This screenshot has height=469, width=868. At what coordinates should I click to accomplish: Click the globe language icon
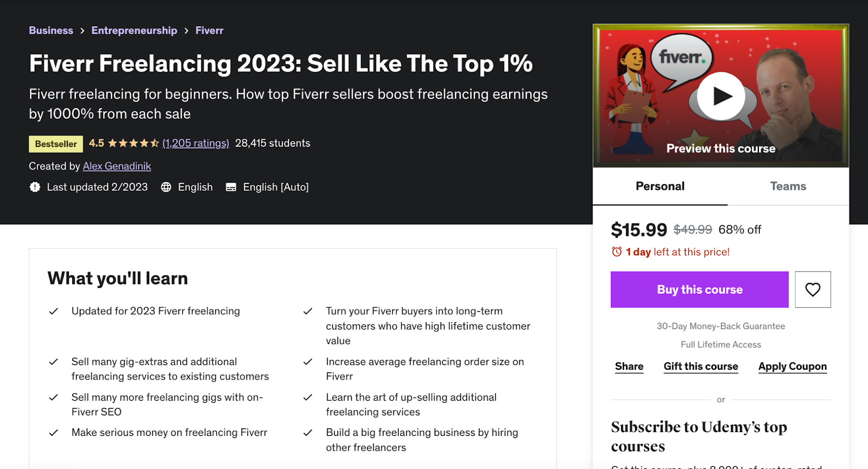[x=166, y=187]
